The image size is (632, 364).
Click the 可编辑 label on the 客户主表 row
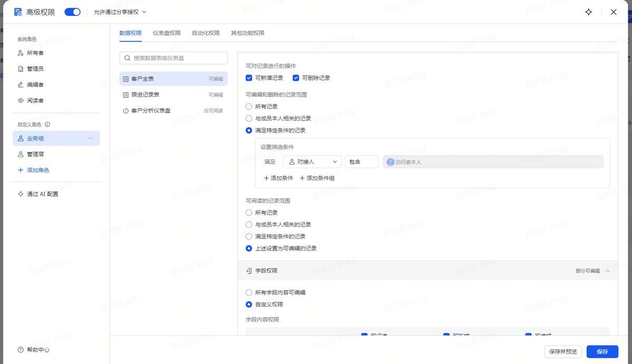click(216, 79)
